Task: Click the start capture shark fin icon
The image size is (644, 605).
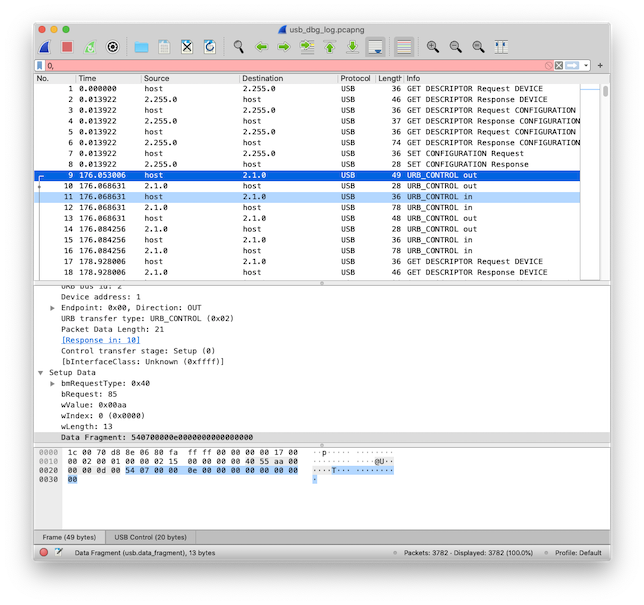Action: pyautogui.click(x=46, y=47)
